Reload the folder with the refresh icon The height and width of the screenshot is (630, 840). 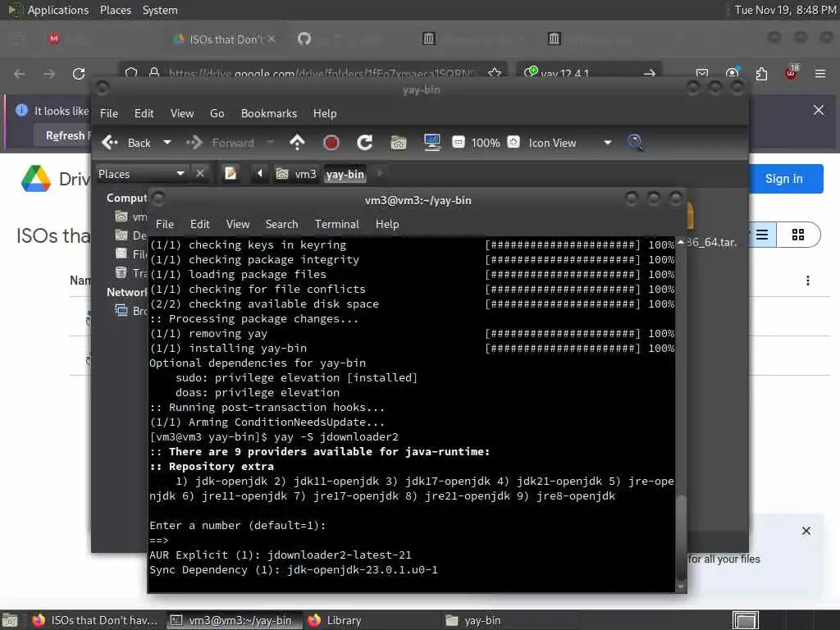(x=365, y=143)
